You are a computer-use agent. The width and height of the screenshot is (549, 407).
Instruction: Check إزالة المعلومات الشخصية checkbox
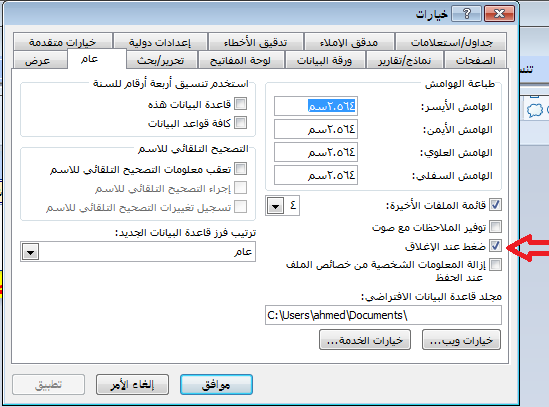pos(495,264)
